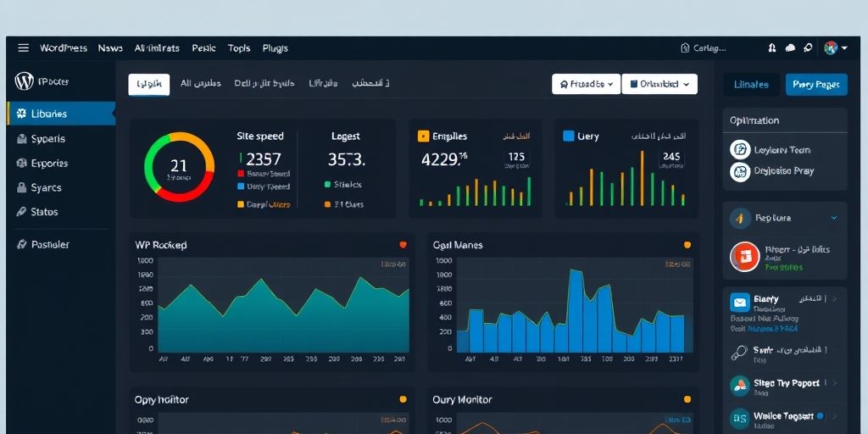Open the Freadde dropdown

point(586,84)
